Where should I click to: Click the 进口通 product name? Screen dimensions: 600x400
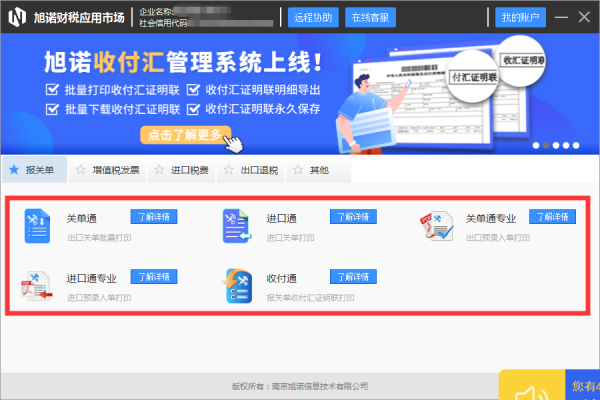pos(282,219)
